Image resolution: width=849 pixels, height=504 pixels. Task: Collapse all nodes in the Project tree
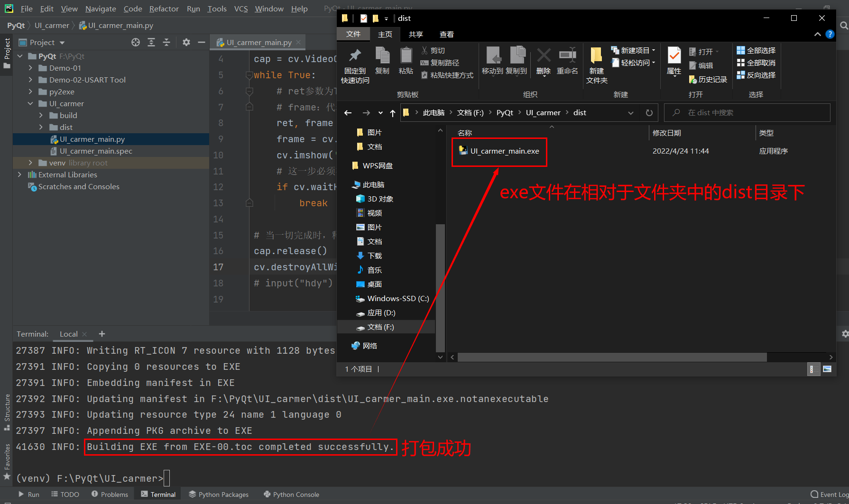pyautogui.click(x=166, y=42)
